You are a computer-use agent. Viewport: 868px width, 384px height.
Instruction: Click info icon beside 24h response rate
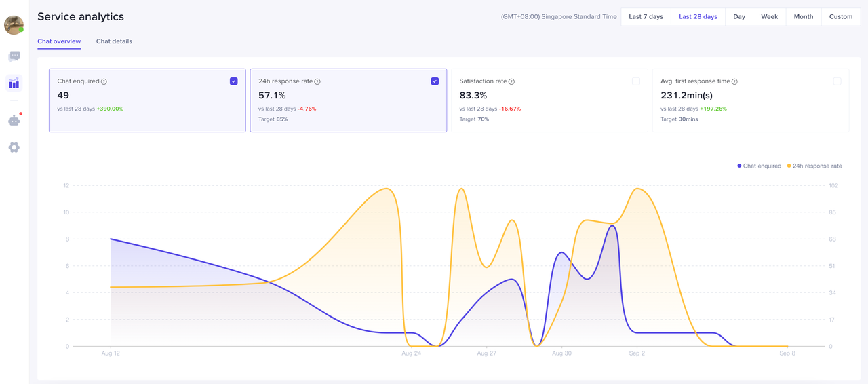click(x=317, y=81)
